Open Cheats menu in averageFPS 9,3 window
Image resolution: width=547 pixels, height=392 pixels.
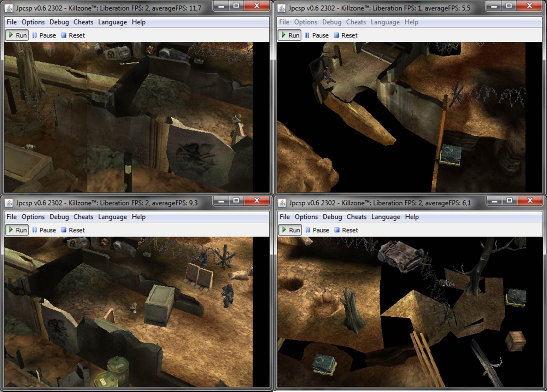83,217
